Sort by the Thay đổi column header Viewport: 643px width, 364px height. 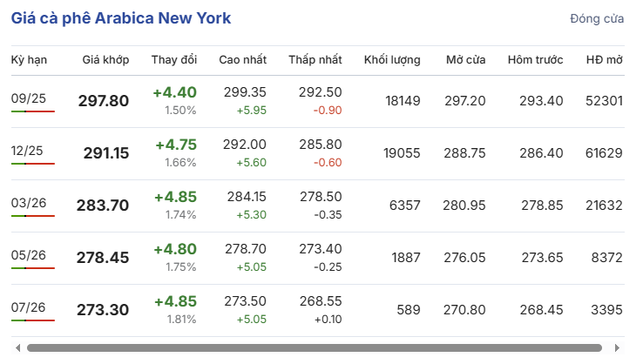[x=173, y=60]
